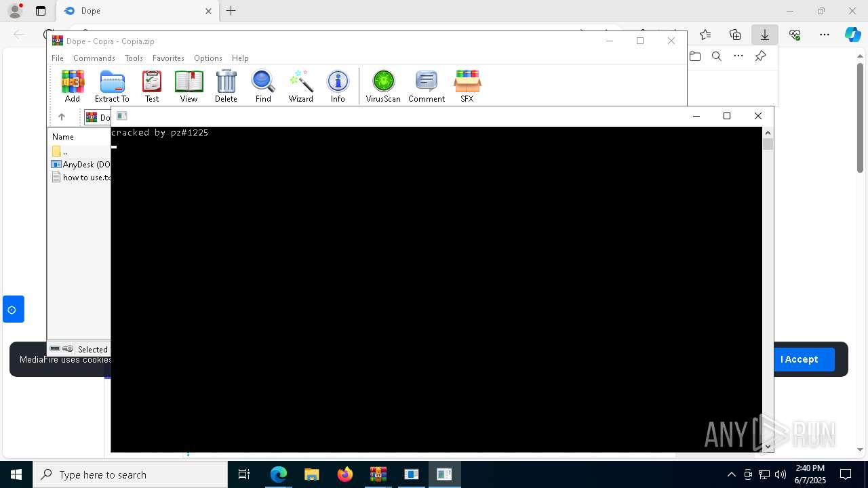Image resolution: width=868 pixels, height=488 pixels.
Task: Pin the downloads panel
Action: tap(760, 56)
